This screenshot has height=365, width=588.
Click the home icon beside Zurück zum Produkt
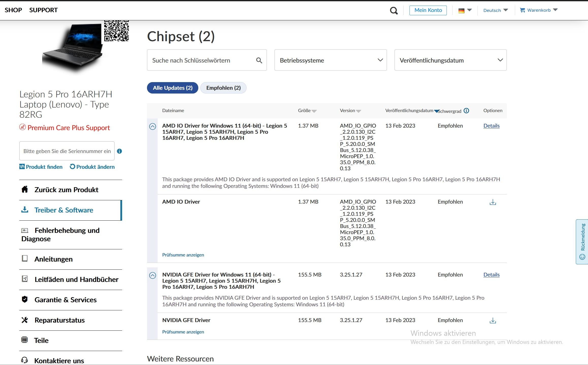coord(25,189)
